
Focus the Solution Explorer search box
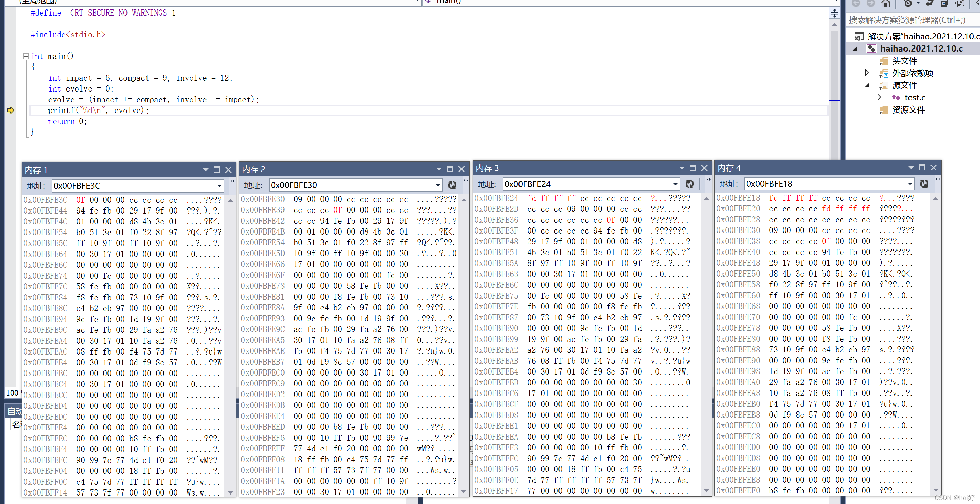(x=913, y=20)
